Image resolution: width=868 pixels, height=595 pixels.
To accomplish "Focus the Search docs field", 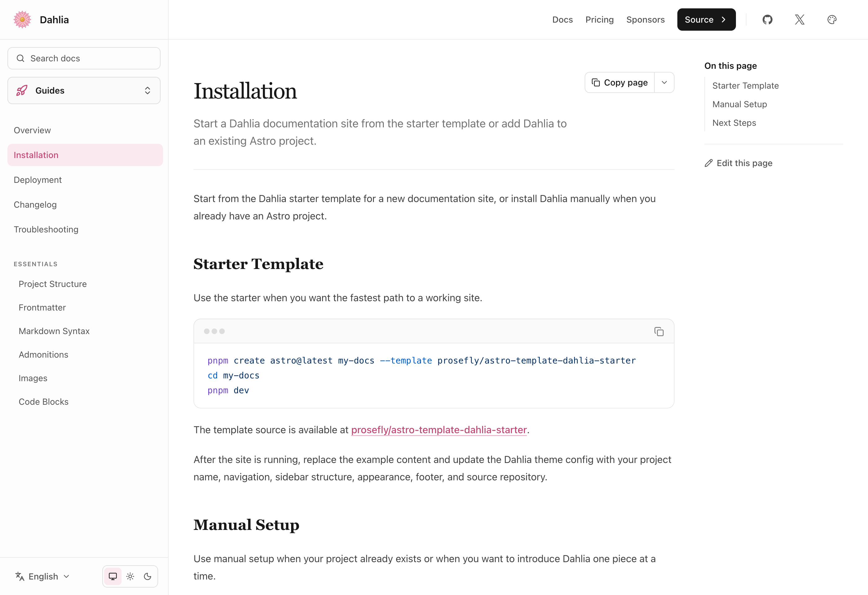I will (x=84, y=58).
